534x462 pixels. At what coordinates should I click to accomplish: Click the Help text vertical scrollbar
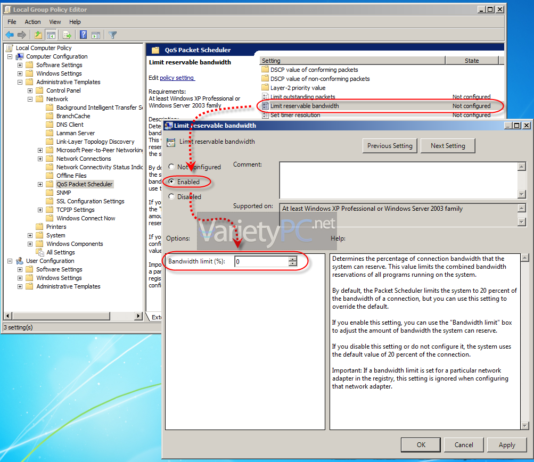click(525, 341)
